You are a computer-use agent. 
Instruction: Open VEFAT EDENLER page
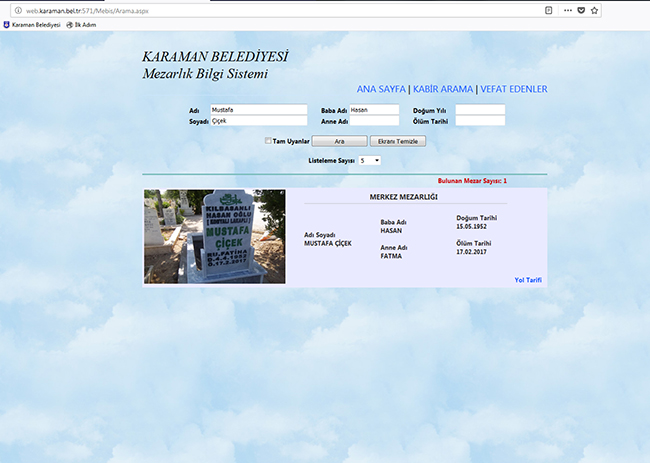514,89
